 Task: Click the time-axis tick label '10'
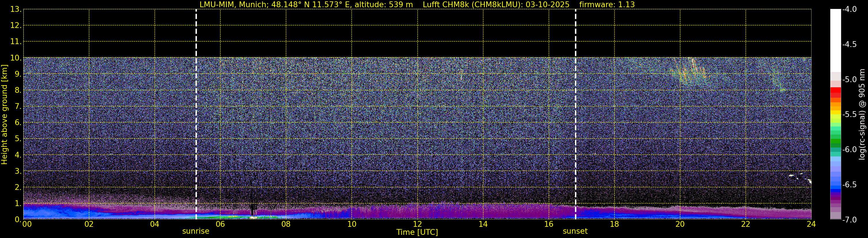click(352, 224)
